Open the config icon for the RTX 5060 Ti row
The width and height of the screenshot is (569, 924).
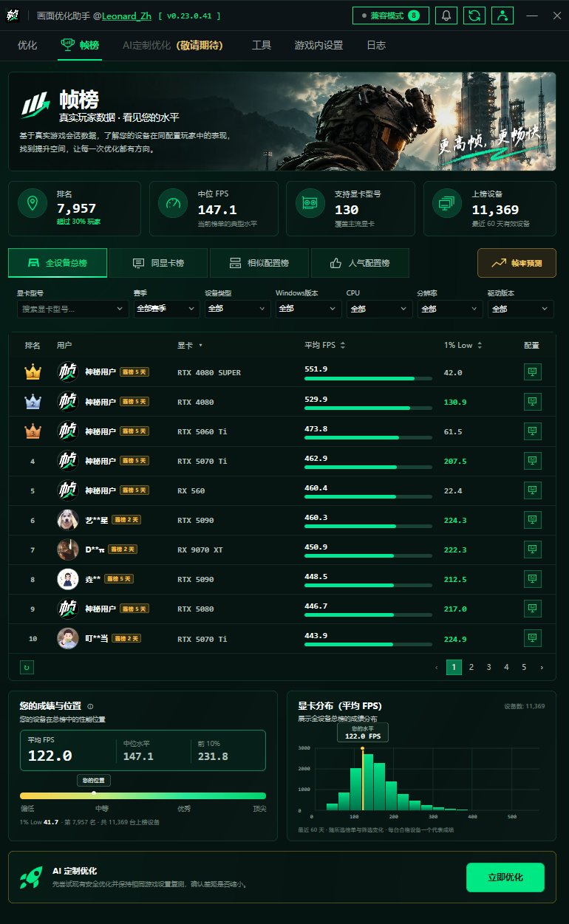532,431
